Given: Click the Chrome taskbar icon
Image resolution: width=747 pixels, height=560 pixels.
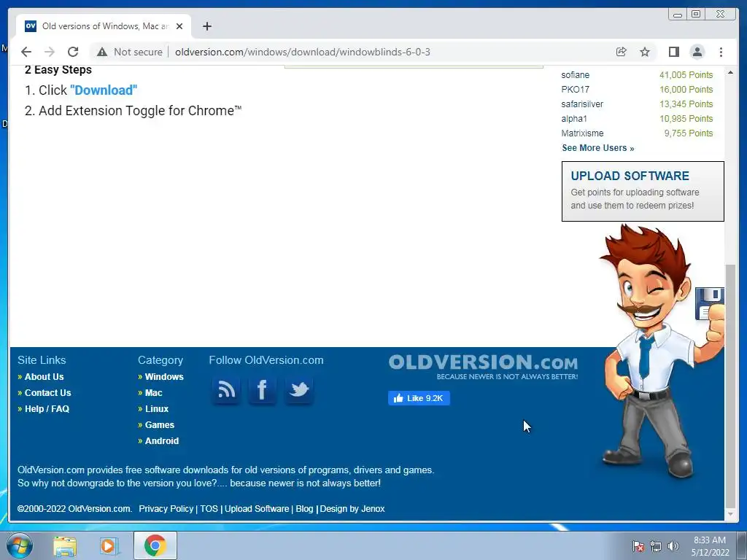Looking at the screenshot, I should (155, 545).
